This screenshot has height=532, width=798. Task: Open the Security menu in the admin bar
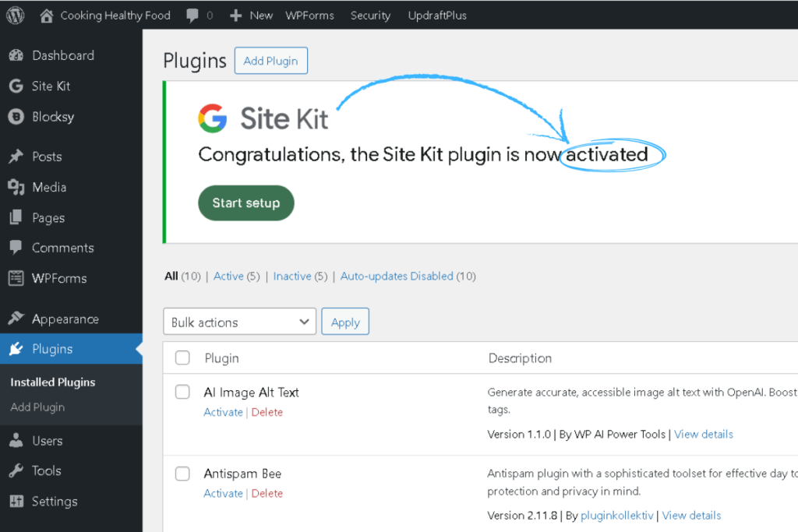pos(369,15)
